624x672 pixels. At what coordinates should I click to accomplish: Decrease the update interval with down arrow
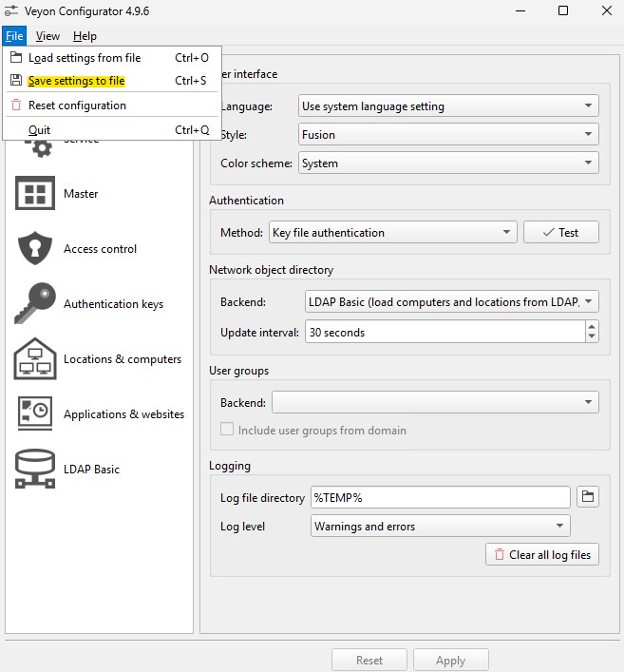(592, 336)
